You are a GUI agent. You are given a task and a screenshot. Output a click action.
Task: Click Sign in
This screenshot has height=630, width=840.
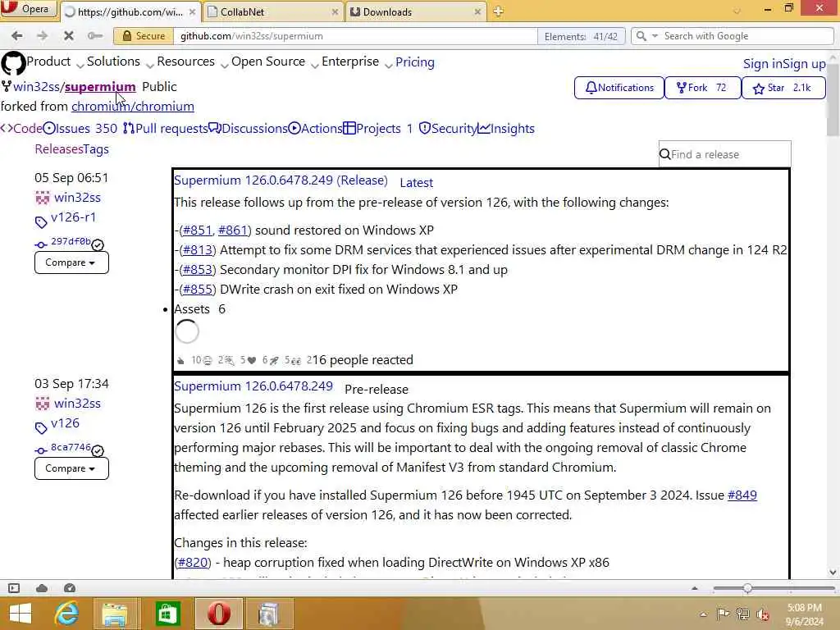pyautogui.click(x=763, y=64)
